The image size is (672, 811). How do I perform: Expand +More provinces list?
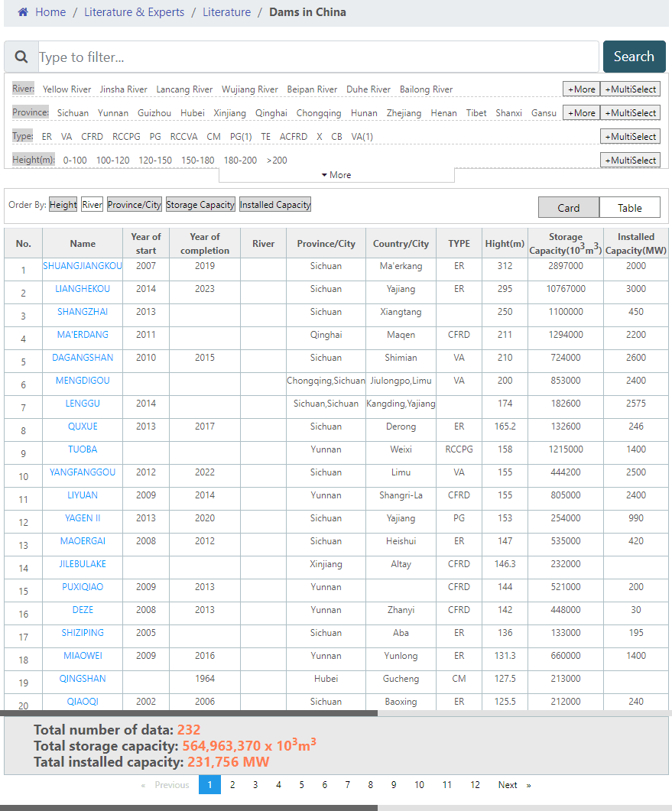point(582,113)
